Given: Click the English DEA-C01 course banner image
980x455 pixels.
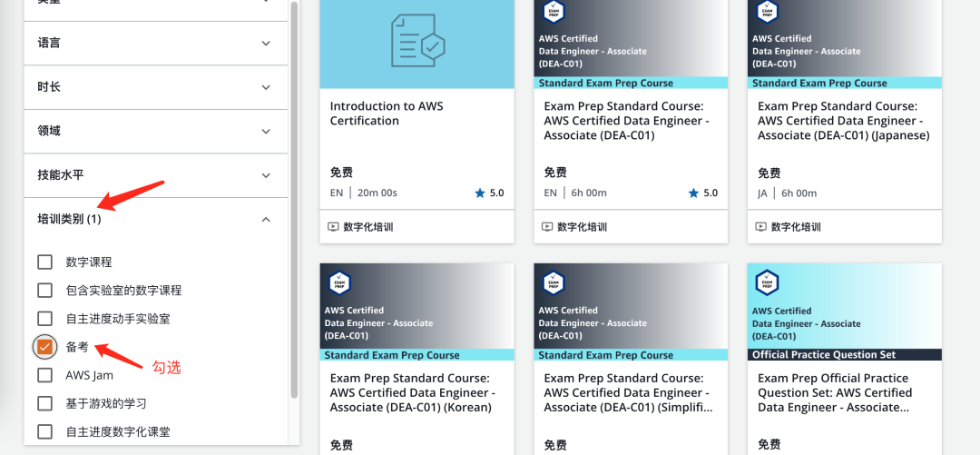Looking at the screenshot, I should (x=631, y=44).
